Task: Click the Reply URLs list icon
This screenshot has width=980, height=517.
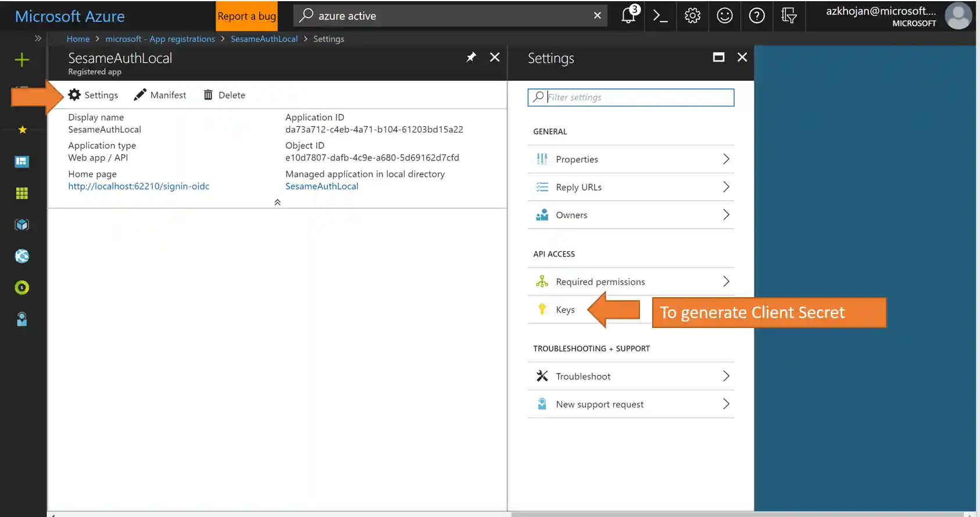Action: (542, 187)
